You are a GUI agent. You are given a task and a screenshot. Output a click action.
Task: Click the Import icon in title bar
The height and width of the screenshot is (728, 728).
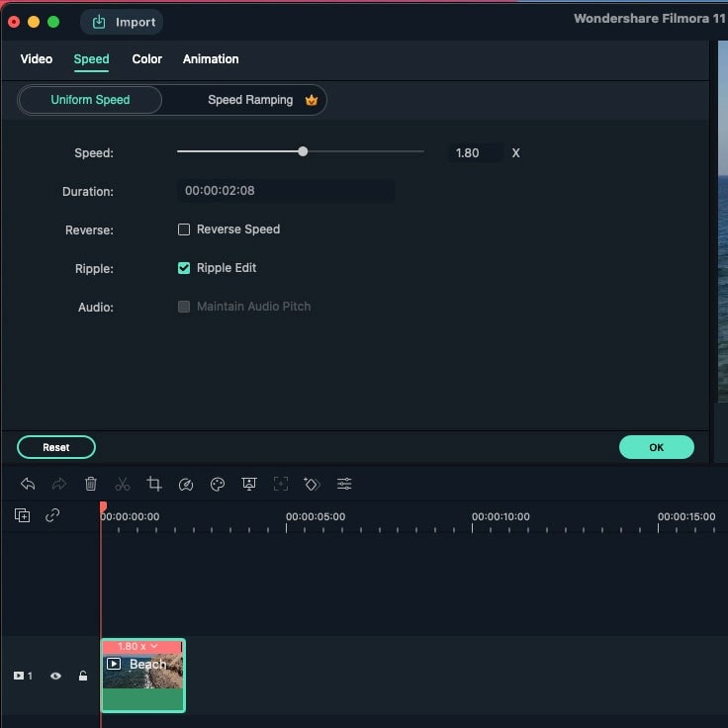tap(99, 22)
